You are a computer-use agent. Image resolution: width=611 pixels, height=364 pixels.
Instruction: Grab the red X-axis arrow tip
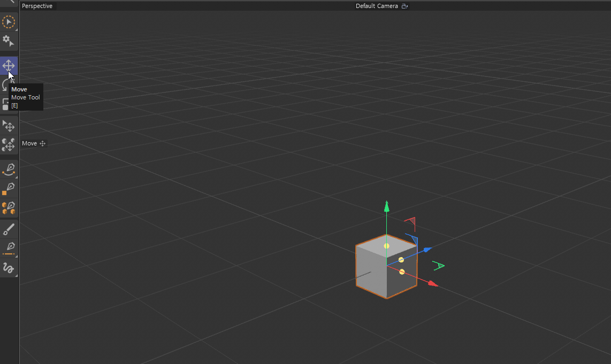pyautogui.click(x=432, y=283)
